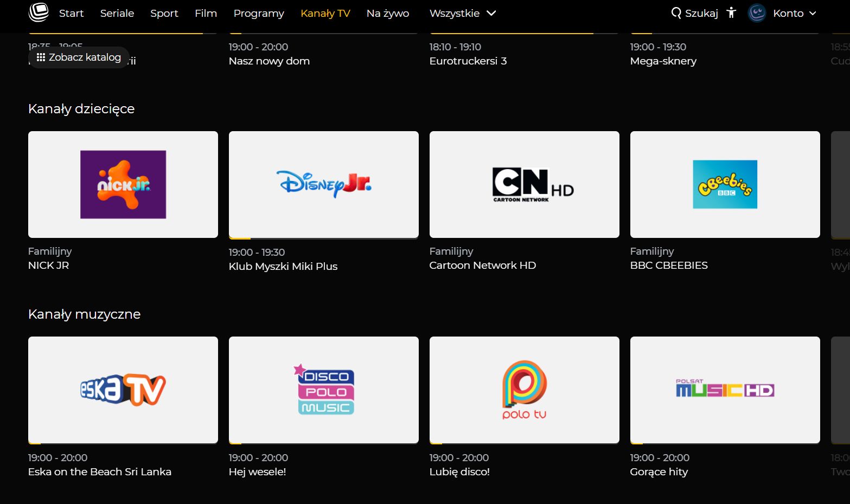Open the program titled Nasz nowy dom
Image resolution: width=850 pixels, height=504 pixels.
(x=269, y=61)
